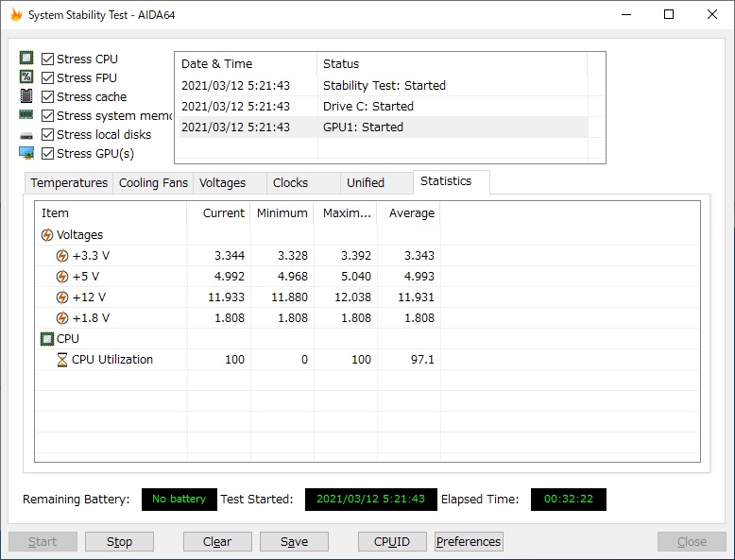Click the AIDA64 flame icon in title bar
735x560 pixels.
click(x=16, y=15)
